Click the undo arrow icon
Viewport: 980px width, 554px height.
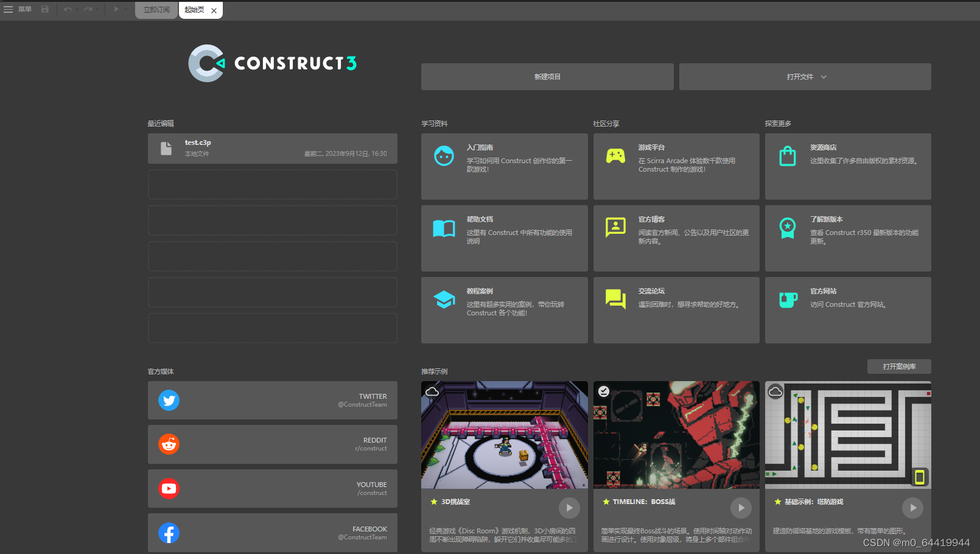pos(68,10)
